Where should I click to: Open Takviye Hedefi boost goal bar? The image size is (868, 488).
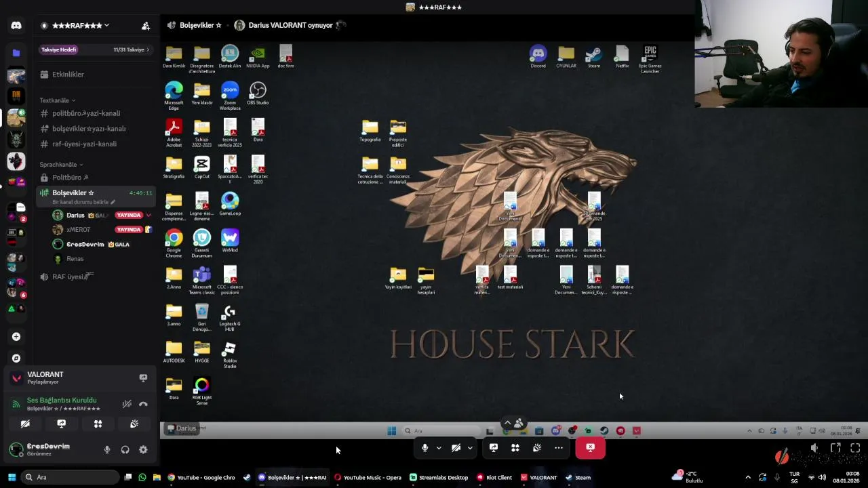pos(95,49)
